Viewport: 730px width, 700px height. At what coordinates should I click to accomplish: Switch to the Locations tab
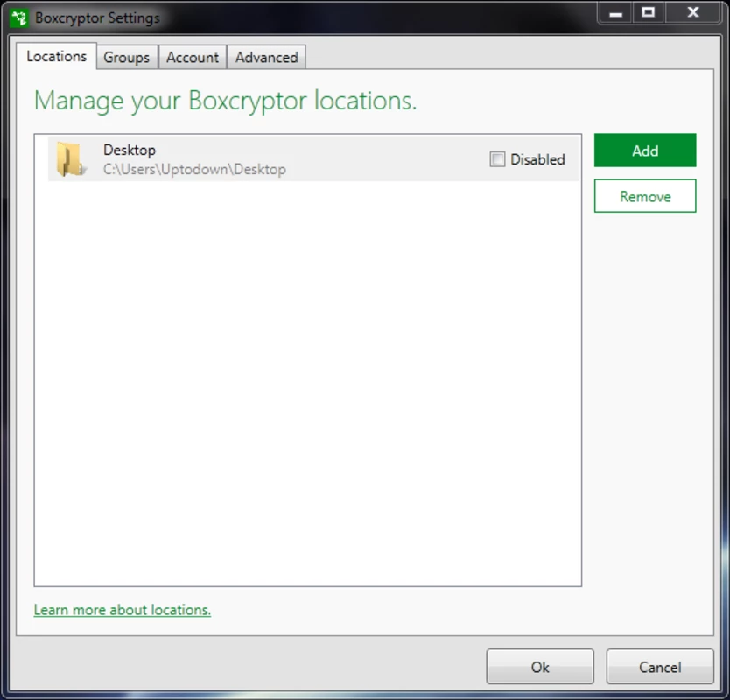click(56, 56)
